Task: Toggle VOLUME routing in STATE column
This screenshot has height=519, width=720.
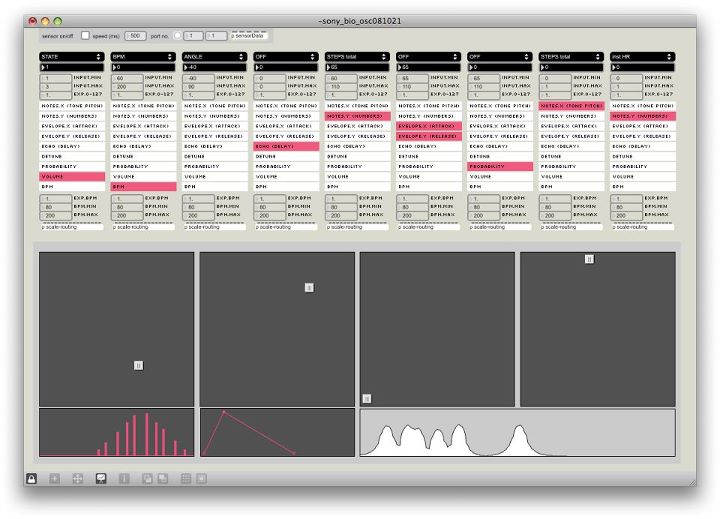Action: [x=73, y=176]
